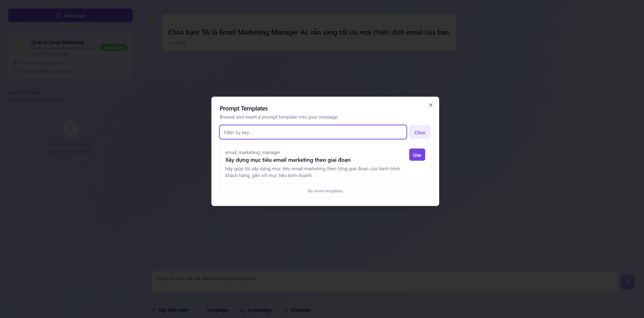The height and width of the screenshot is (318, 644).
Task: Focus the message input Nhập tin nhắn
Action: [385, 282]
